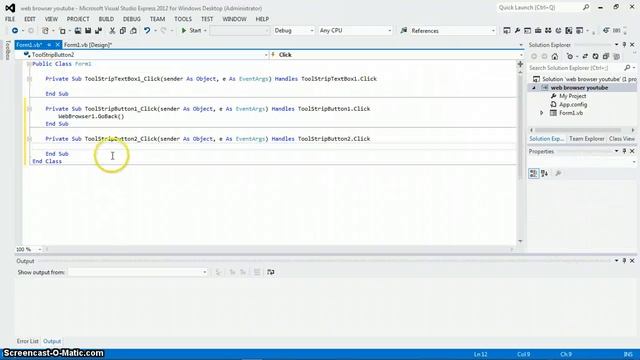
Task: Open the References combo box
Action: tap(452, 31)
